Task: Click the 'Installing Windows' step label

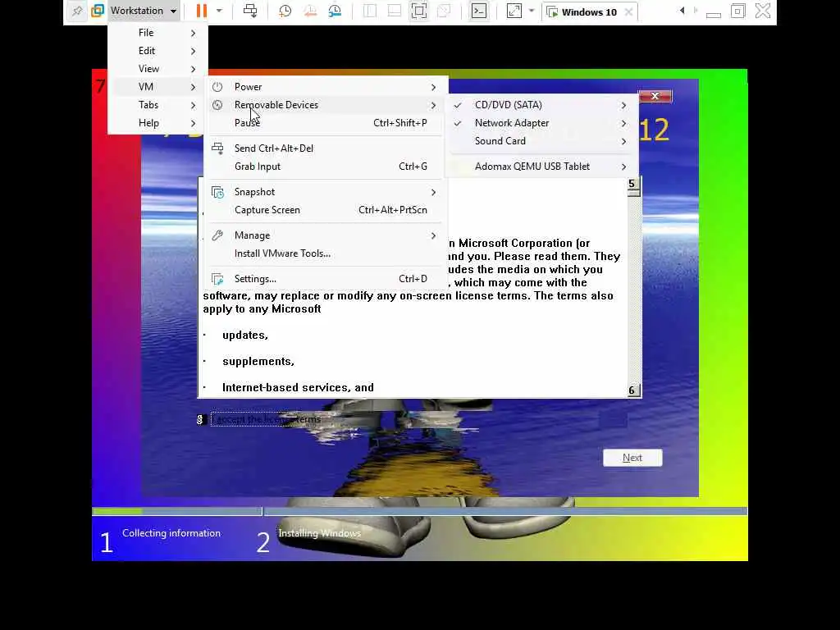Action: 320,533
